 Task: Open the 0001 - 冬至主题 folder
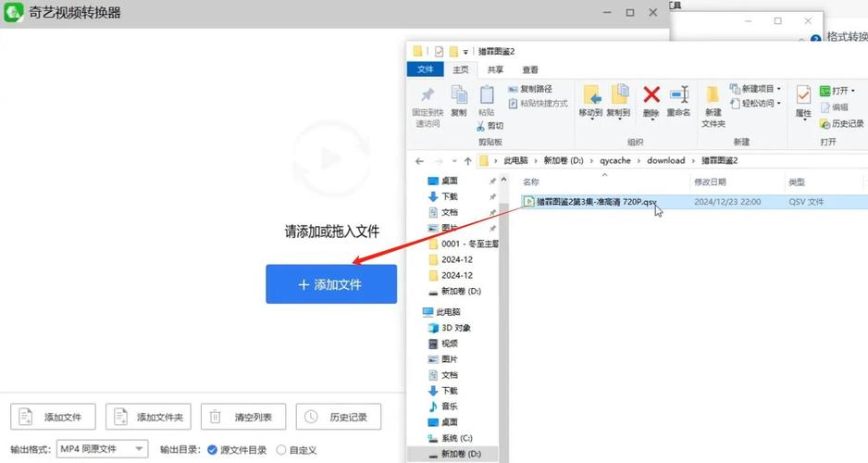(x=464, y=244)
